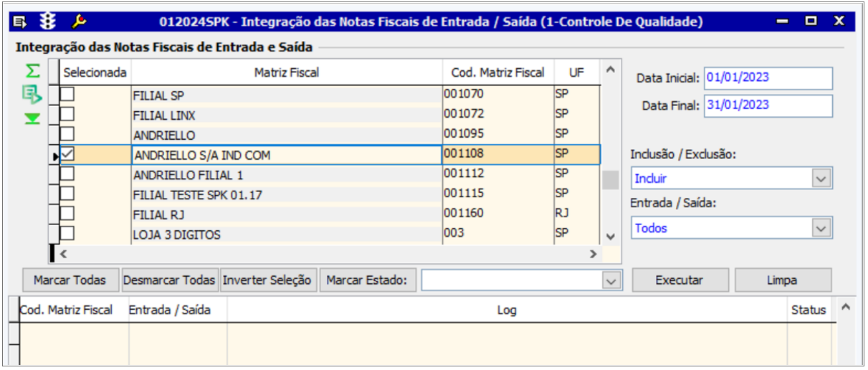Open the Inclusão / Exclusão dropdown
Screen dimensions: 868x370
click(x=820, y=178)
